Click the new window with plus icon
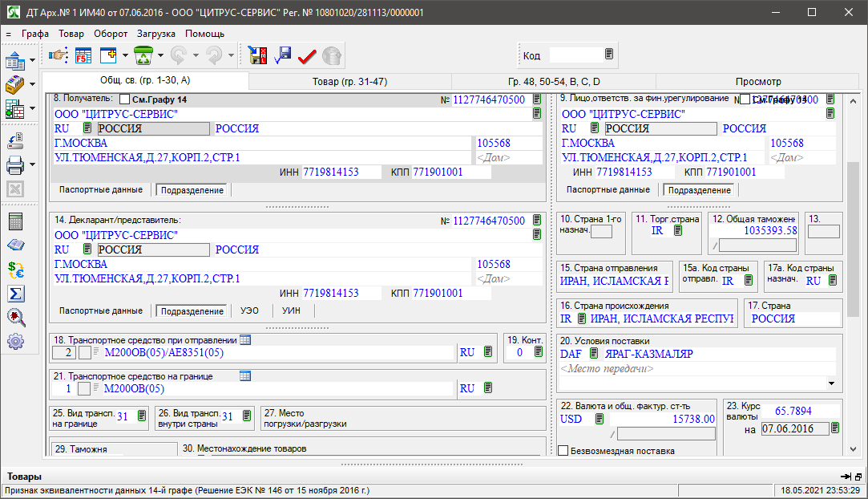Image resolution: width=868 pixels, height=499 pixels. pyautogui.click(x=108, y=55)
